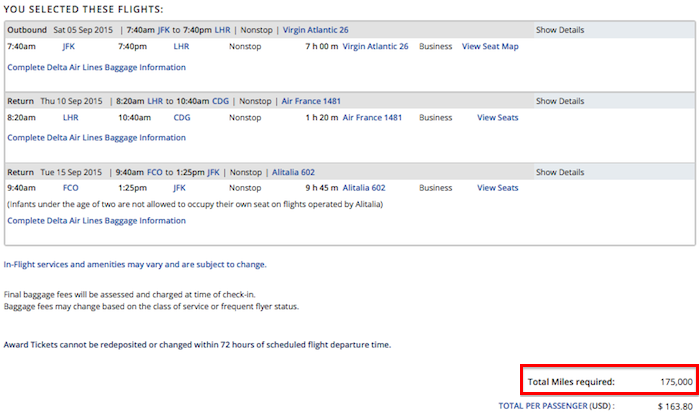Open View Seats for Alitalia 602

(497, 188)
